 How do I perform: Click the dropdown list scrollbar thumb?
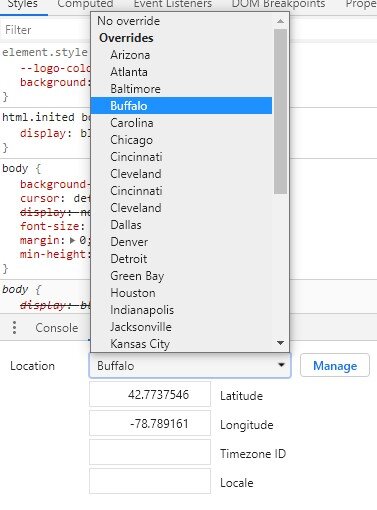pos(281,111)
